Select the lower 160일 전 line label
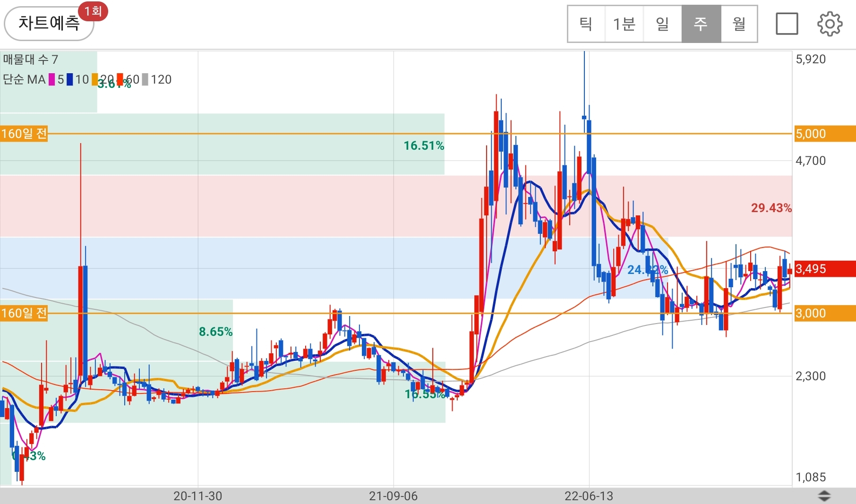856x504 pixels. point(24,313)
